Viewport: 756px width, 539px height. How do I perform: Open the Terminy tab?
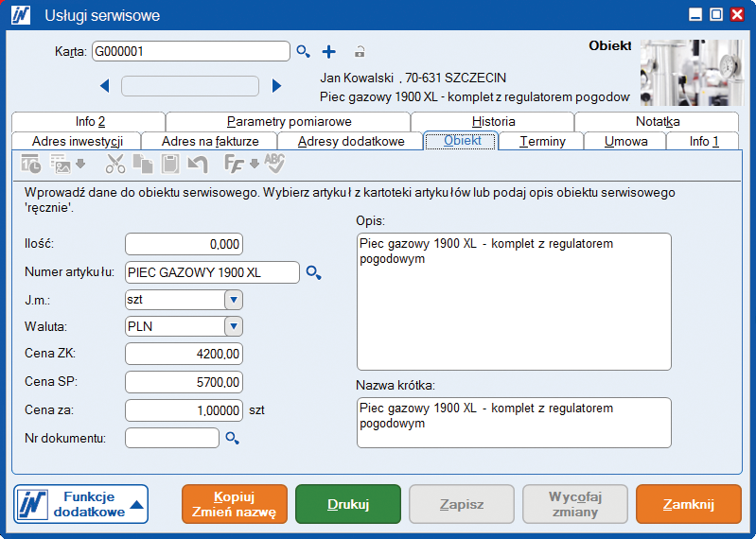click(542, 141)
